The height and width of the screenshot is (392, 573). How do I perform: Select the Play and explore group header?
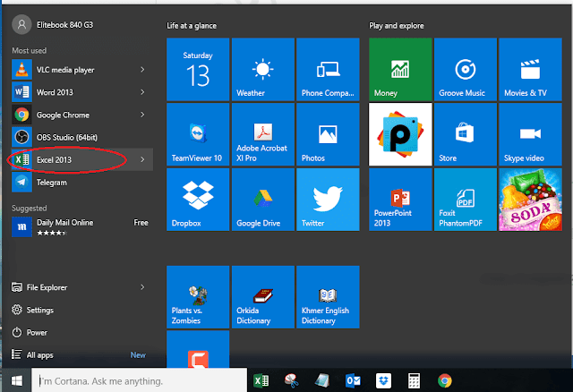[x=397, y=26]
